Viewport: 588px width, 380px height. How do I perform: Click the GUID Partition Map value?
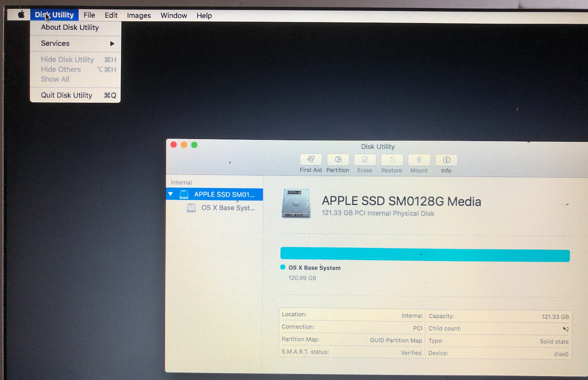[x=396, y=340]
